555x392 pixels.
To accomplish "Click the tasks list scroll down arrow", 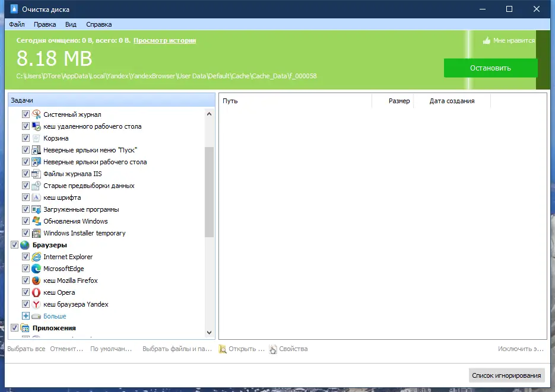I will [x=209, y=333].
